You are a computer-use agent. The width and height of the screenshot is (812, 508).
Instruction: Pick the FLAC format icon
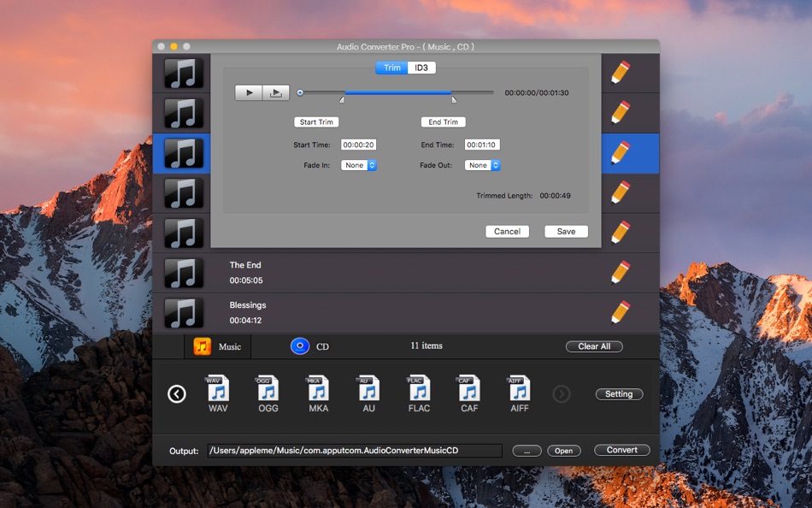[419, 391]
